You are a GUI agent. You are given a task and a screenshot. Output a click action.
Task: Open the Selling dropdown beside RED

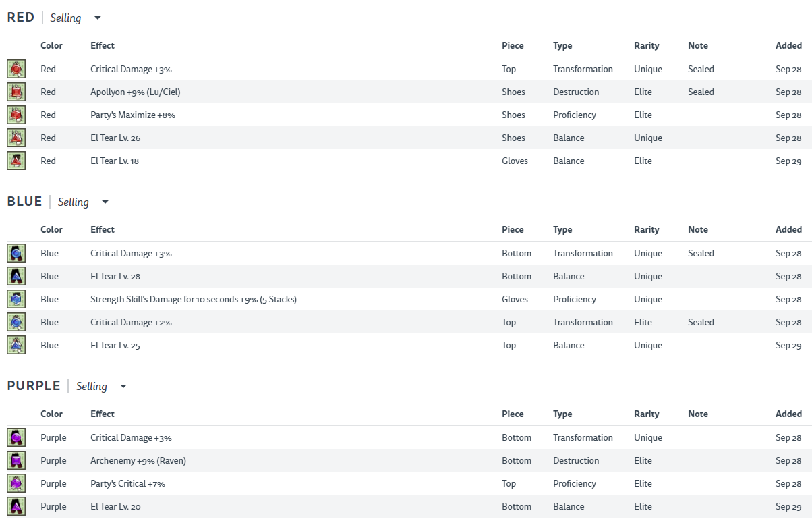pos(76,18)
